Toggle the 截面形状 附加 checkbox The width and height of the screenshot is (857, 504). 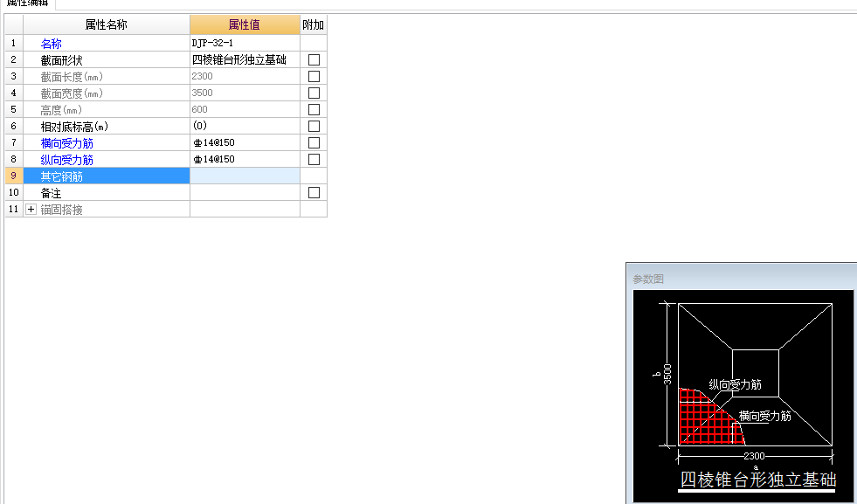[x=314, y=59]
